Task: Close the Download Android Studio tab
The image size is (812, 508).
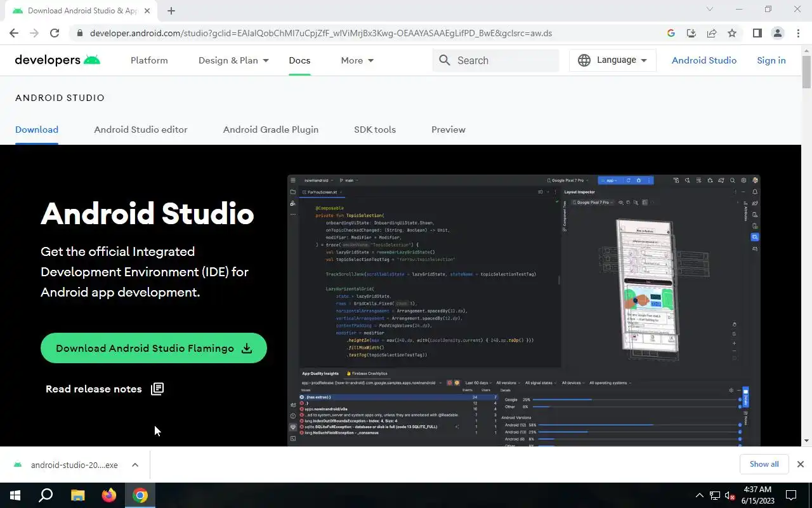Action: pos(147,11)
